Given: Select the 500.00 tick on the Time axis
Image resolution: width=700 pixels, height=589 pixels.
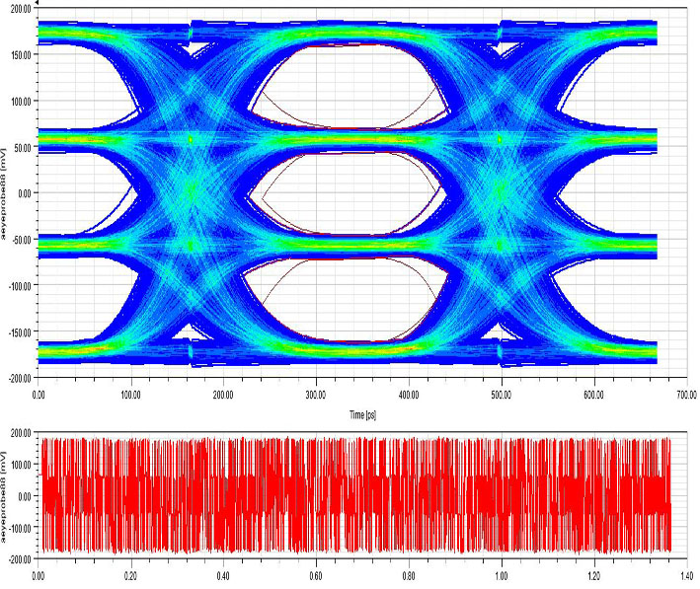Looking at the screenshot, I should 501,395.
